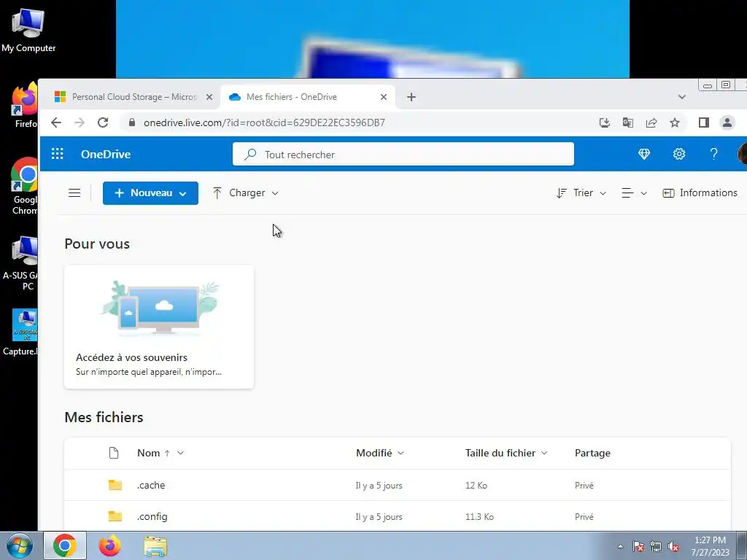Select the Mes fichiers - OneDrive tab
The height and width of the screenshot is (560, 747).
click(x=307, y=97)
